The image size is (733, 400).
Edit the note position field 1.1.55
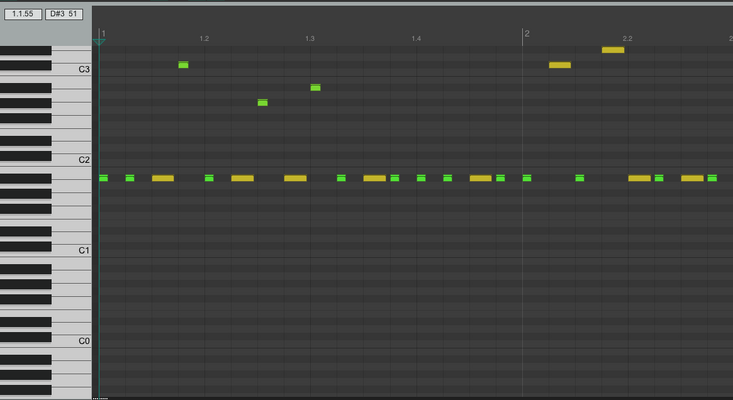(23, 14)
